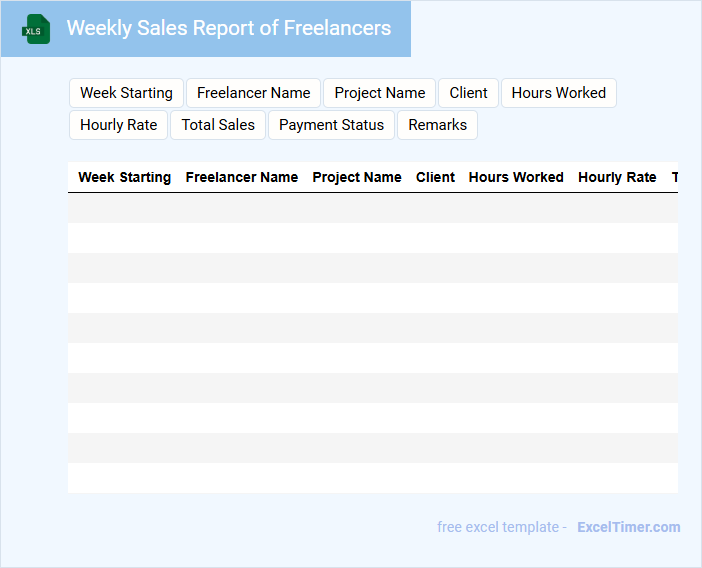This screenshot has height=568, width=702.
Task: Select the Week Starting tag
Action: click(x=126, y=93)
